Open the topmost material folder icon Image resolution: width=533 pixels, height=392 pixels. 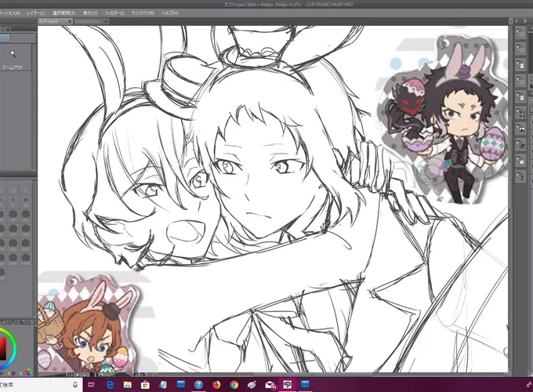pyautogui.click(x=520, y=33)
